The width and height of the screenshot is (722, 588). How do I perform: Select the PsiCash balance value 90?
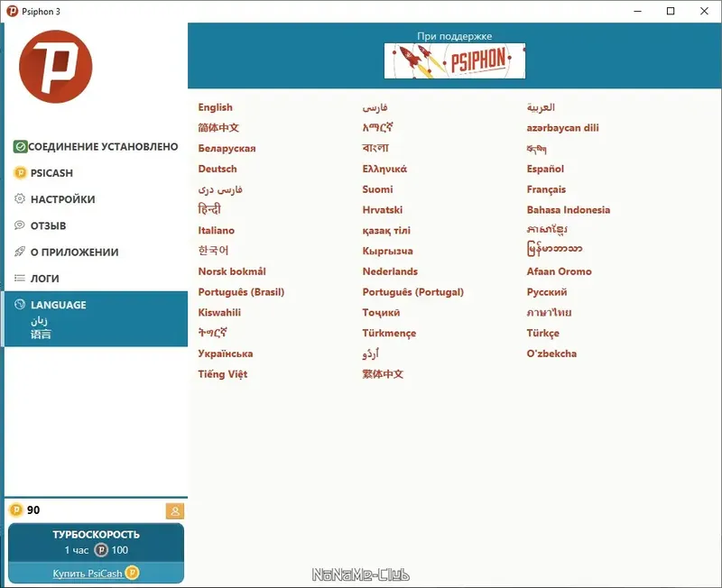click(33, 510)
